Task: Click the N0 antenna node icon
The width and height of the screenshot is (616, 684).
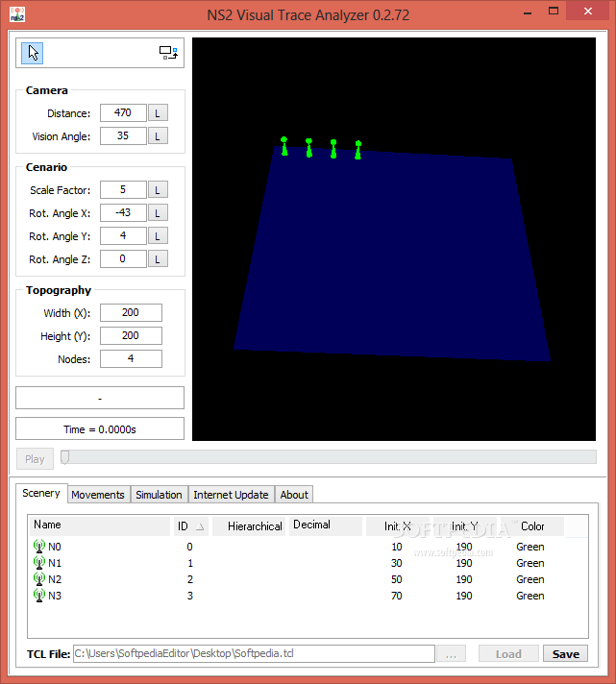Action: [39, 547]
